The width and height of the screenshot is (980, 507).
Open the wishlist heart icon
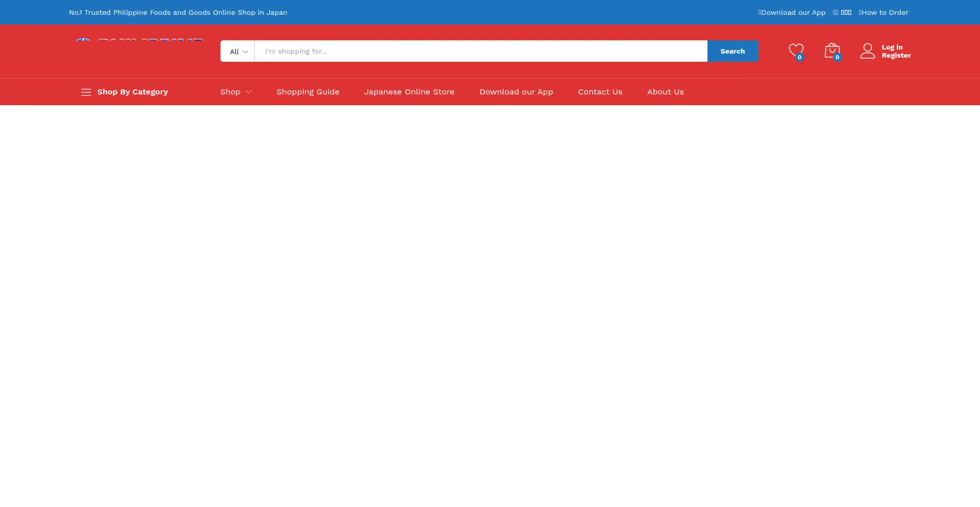pos(796,51)
